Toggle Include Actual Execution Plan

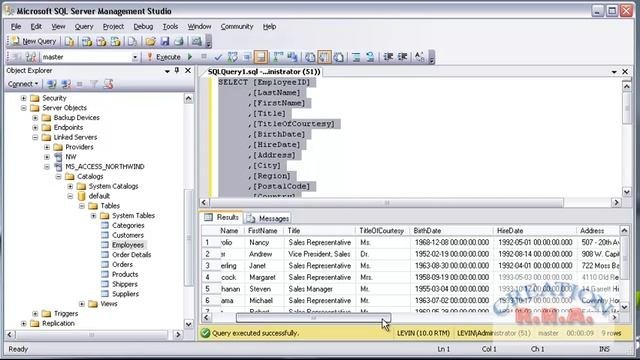point(278,57)
